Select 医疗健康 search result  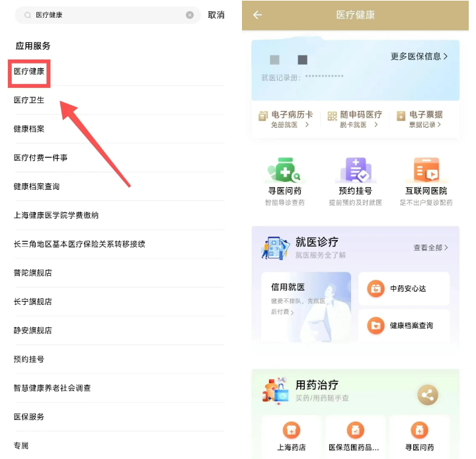click(30, 71)
